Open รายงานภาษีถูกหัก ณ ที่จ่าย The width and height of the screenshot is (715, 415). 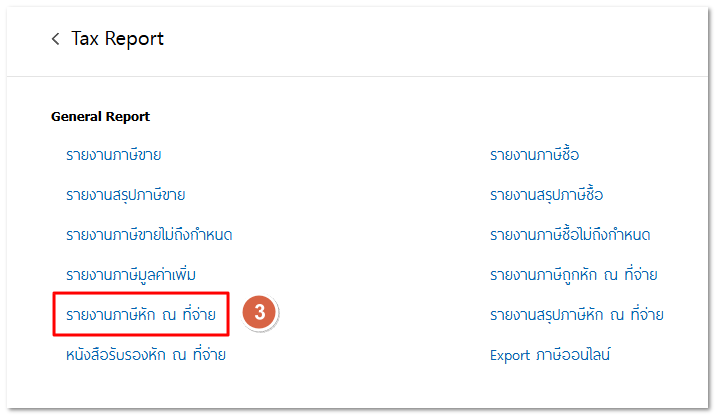pos(573,274)
